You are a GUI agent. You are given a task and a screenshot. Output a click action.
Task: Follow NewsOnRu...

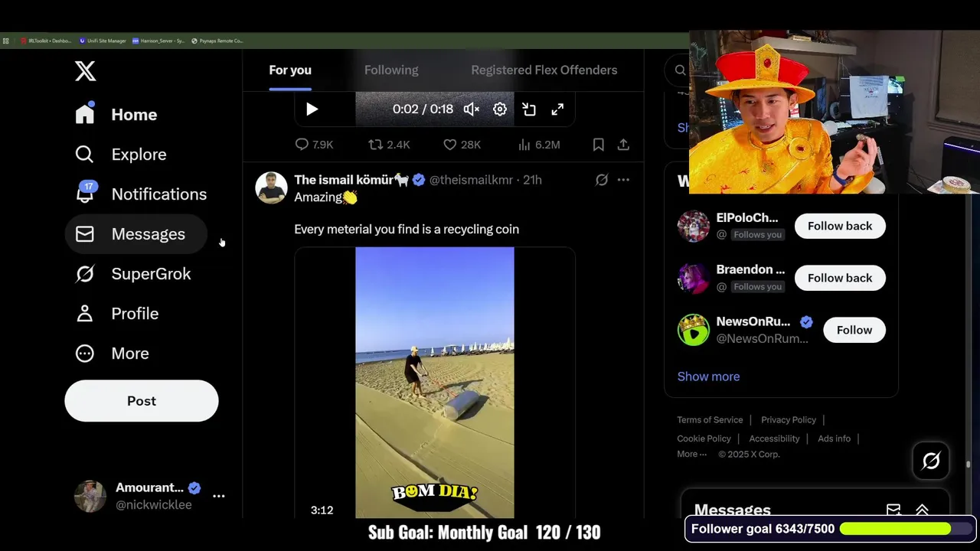pos(854,330)
